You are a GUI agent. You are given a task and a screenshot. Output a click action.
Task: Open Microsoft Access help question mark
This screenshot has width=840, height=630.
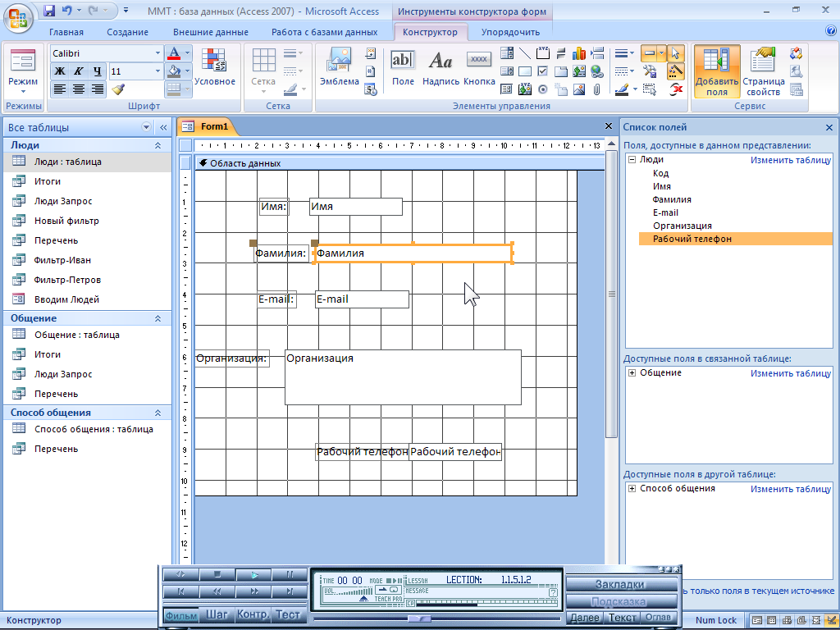tap(831, 31)
